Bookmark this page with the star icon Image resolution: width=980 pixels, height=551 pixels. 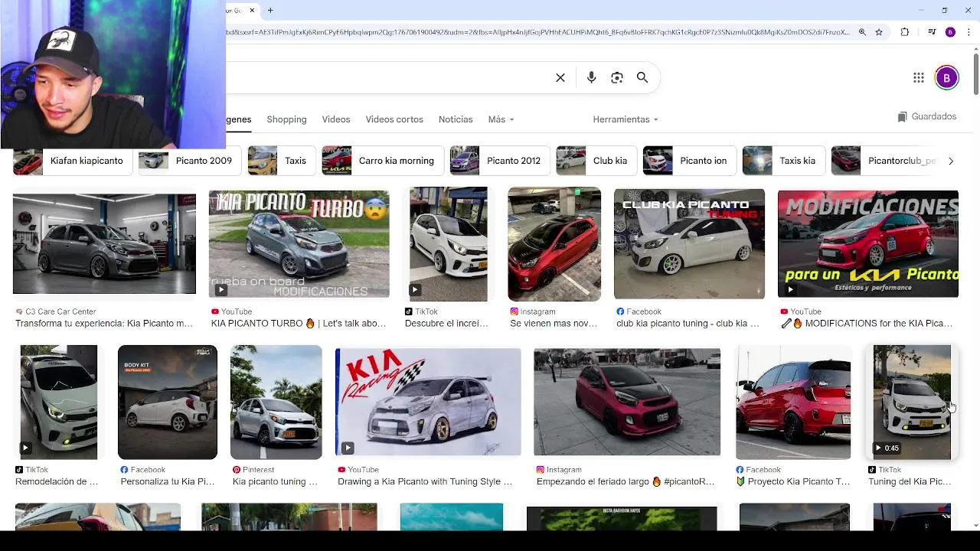[879, 32]
